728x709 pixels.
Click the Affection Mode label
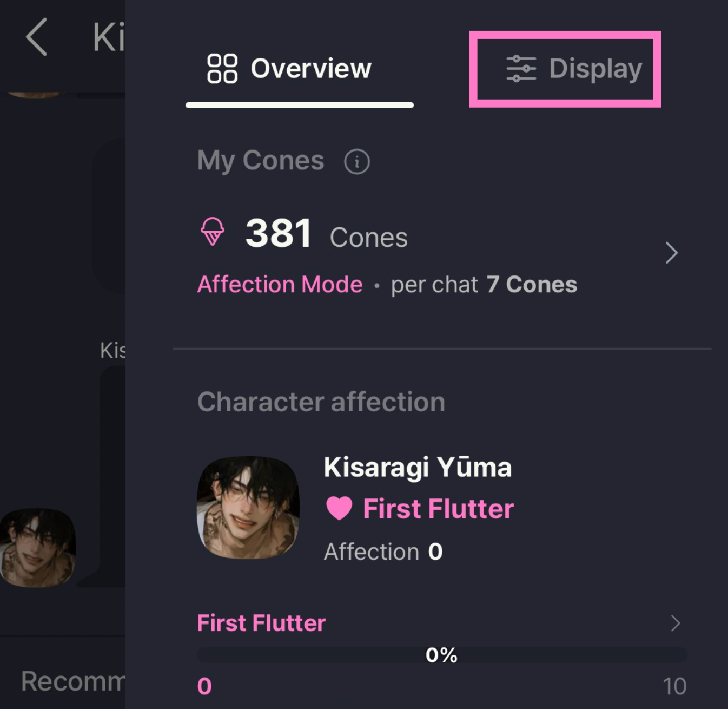pos(280,284)
